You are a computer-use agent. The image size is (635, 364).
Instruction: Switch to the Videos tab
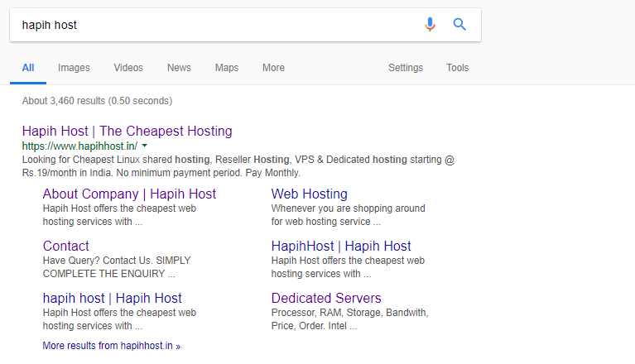[128, 68]
